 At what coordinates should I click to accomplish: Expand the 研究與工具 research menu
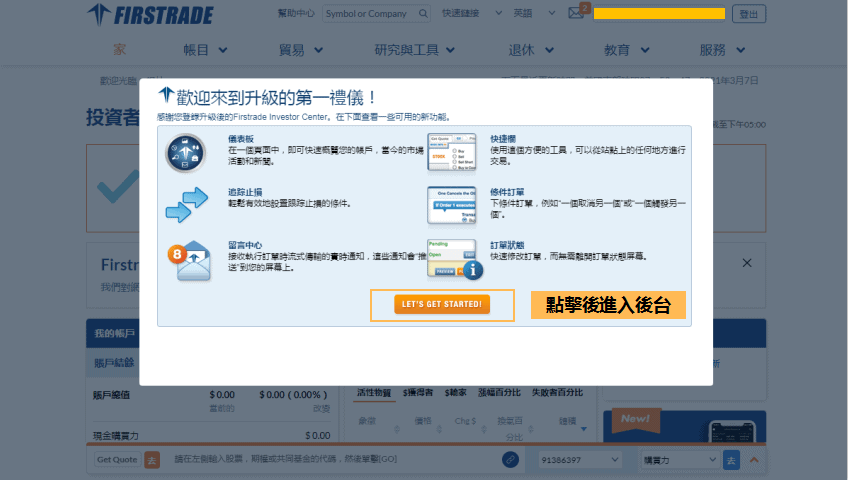pos(415,50)
